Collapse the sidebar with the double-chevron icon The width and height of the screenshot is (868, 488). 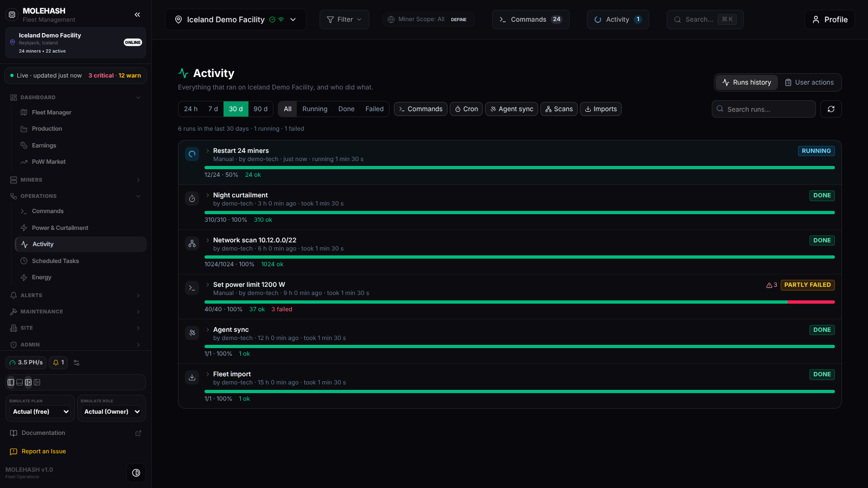(137, 15)
